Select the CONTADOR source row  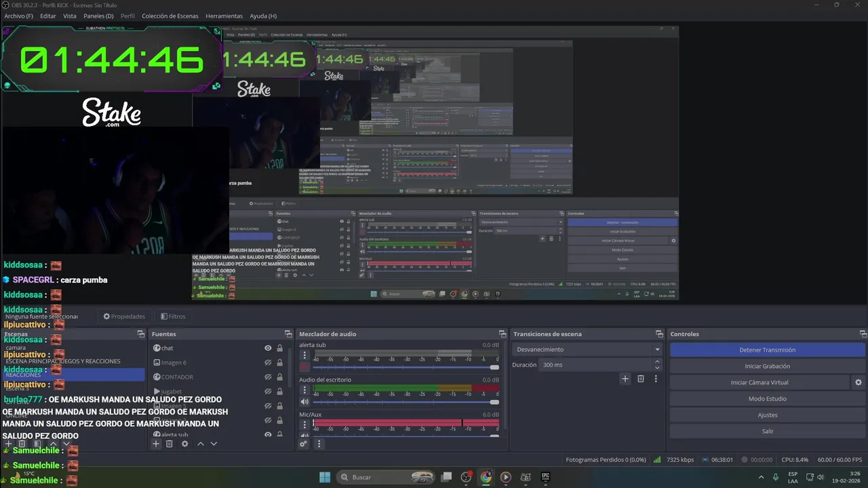pos(218,377)
